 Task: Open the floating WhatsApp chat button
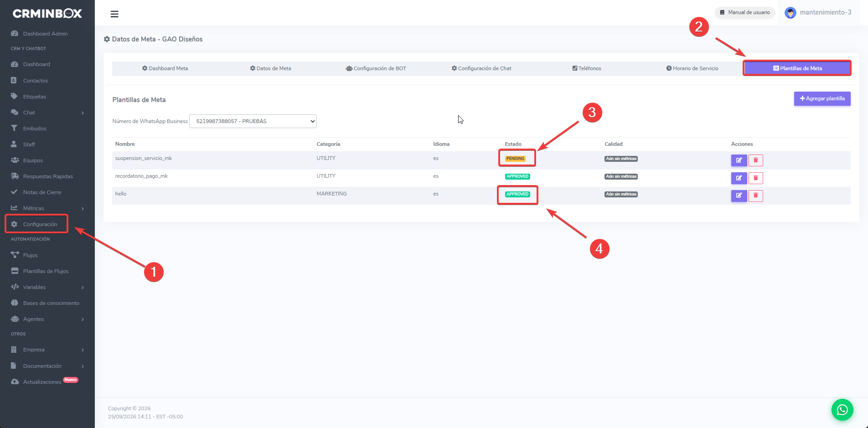pyautogui.click(x=842, y=410)
